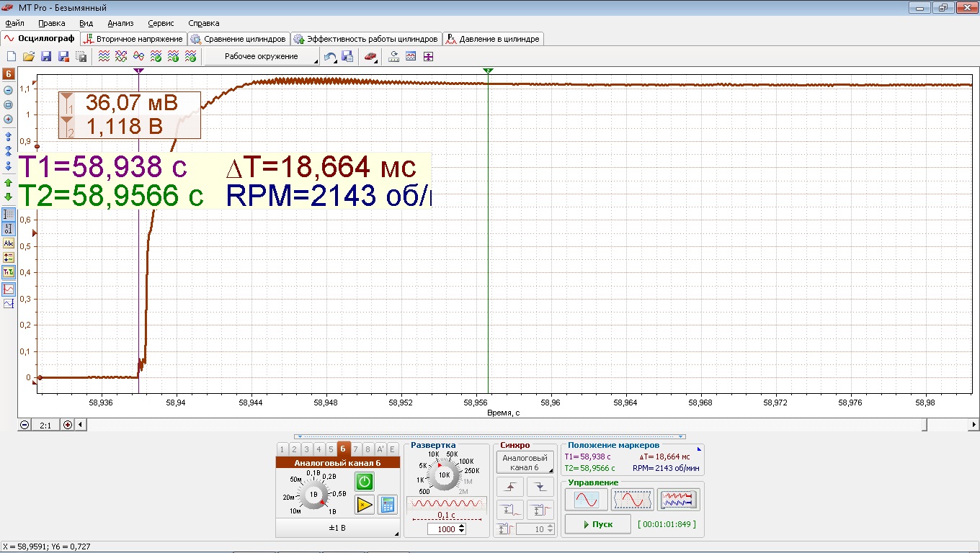
Task: Click the undo arrow icon in toolbar
Action: (330, 56)
